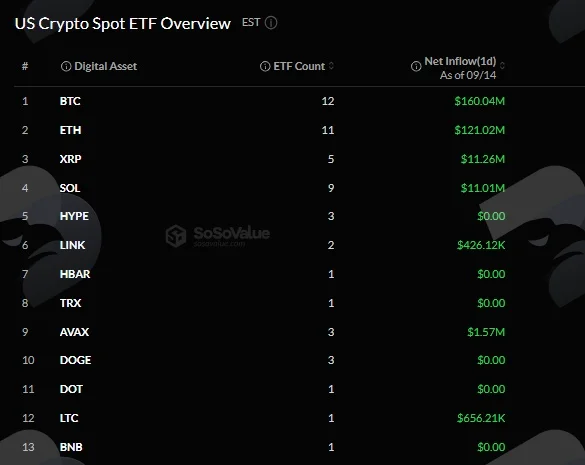Click the LTC asset name
The image size is (585, 465).
click(69, 418)
